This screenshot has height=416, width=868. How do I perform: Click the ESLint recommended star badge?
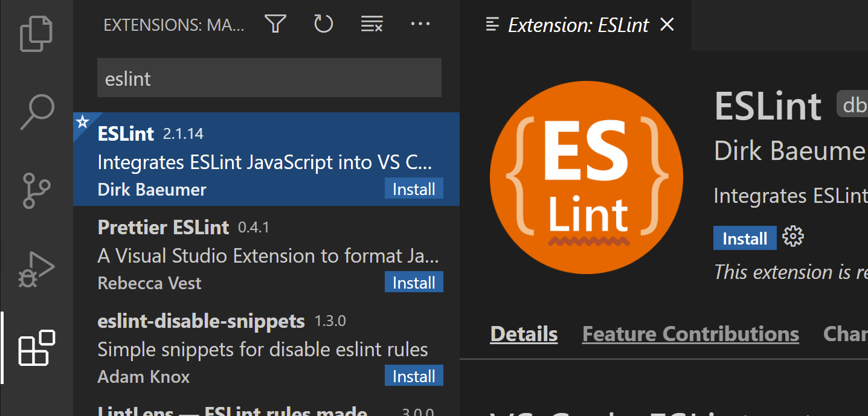(82, 121)
